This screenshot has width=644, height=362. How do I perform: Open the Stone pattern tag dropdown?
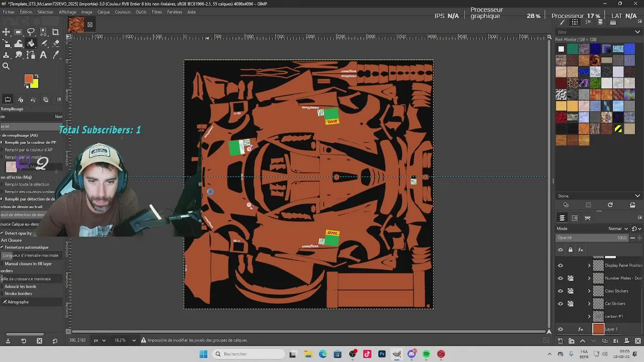click(x=637, y=196)
